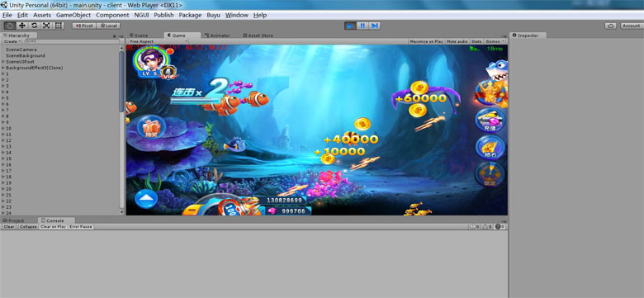This screenshot has width=644, height=298.
Task: Open the Hierarchy Create dropdown
Action: click(11, 41)
